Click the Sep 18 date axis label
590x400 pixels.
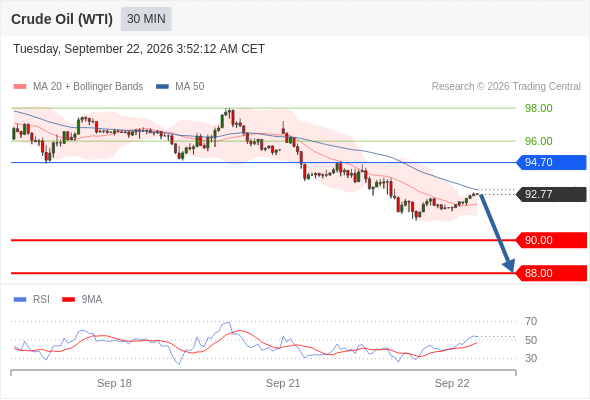[x=114, y=383]
